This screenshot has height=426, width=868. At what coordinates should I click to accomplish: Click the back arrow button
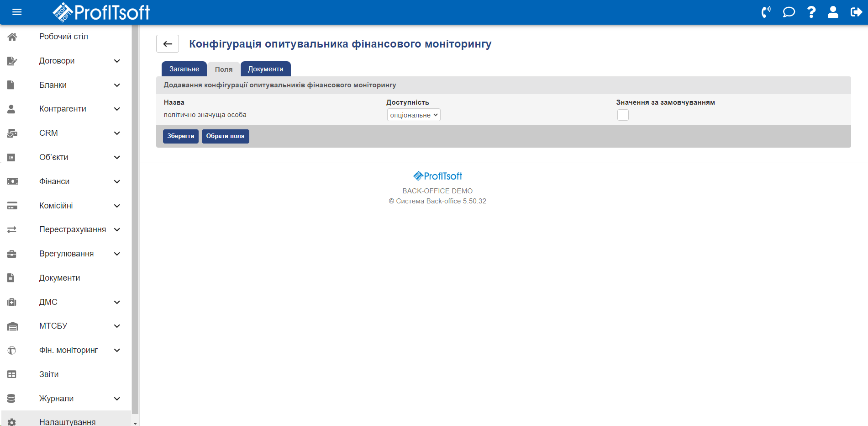(x=168, y=44)
